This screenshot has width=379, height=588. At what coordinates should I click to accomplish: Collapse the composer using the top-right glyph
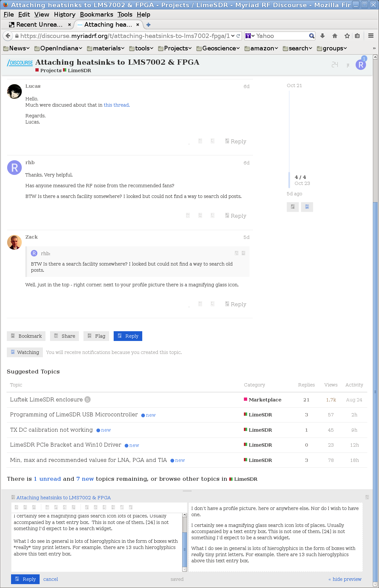[x=367, y=497]
